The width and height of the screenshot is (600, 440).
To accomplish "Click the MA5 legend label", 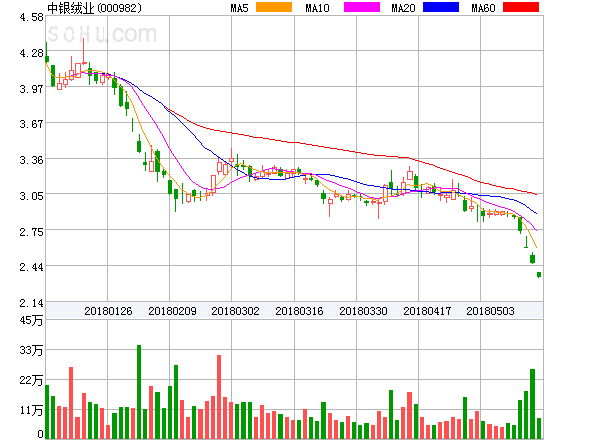I will coord(239,8).
